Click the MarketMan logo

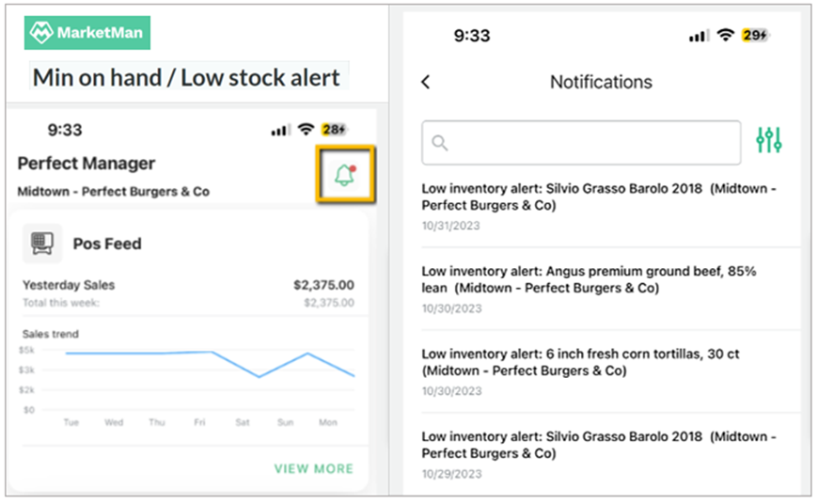pyautogui.click(x=87, y=33)
